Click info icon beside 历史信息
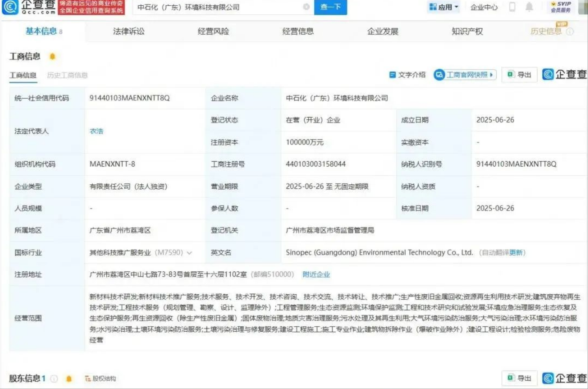The height and width of the screenshot is (389, 588). (x=570, y=31)
